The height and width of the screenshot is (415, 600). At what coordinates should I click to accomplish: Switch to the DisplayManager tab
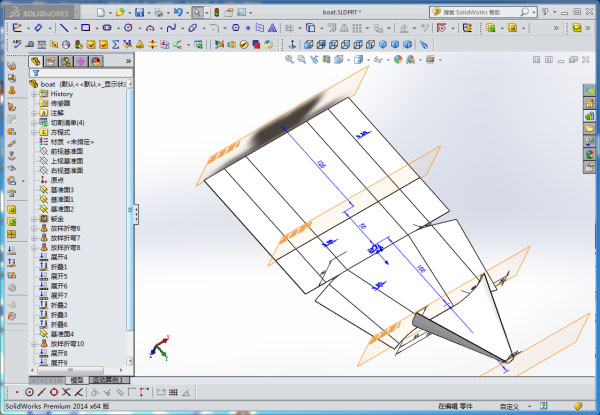click(96, 61)
